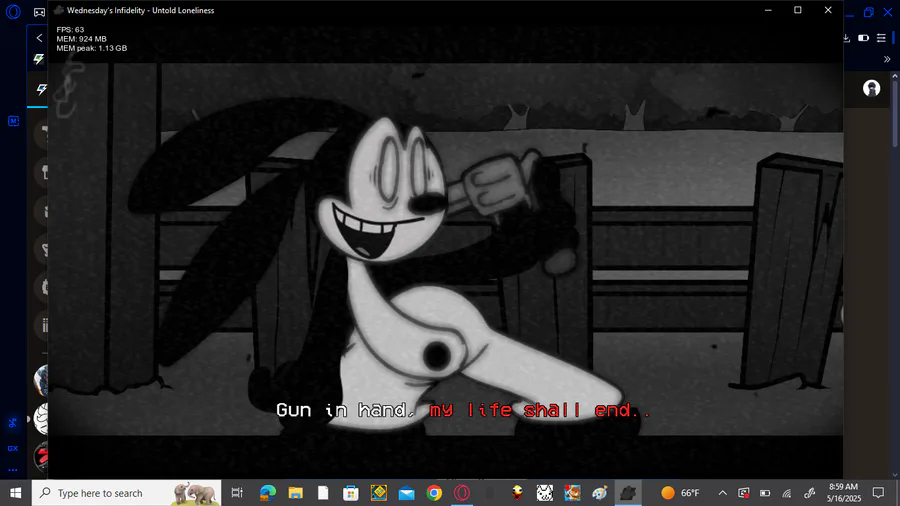The height and width of the screenshot is (506, 900).
Task: Open Opera's Easy Setup sliders icon
Action: coord(881,38)
